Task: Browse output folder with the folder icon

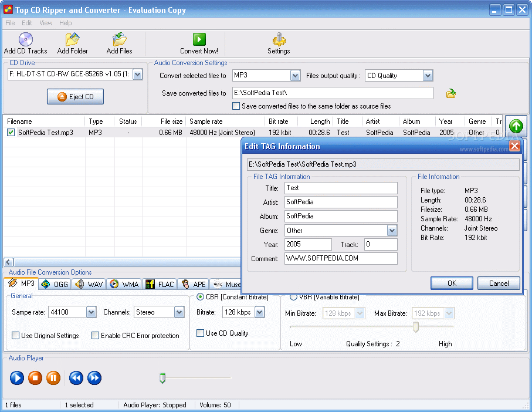Action: pyautogui.click(x=451, y=93)
